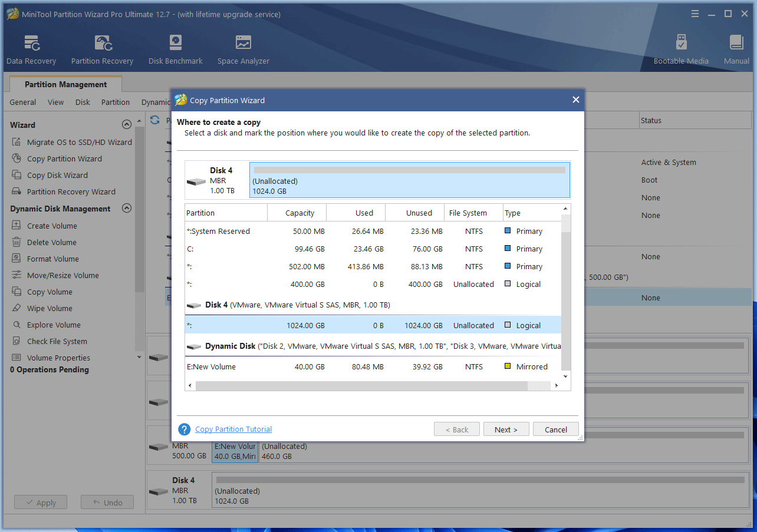Open the Manual
This screenshot has width=757, height=532.
tap(736, 49)
